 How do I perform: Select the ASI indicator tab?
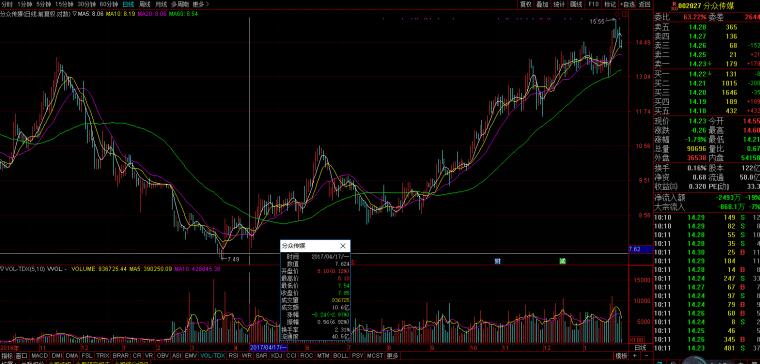177,356
